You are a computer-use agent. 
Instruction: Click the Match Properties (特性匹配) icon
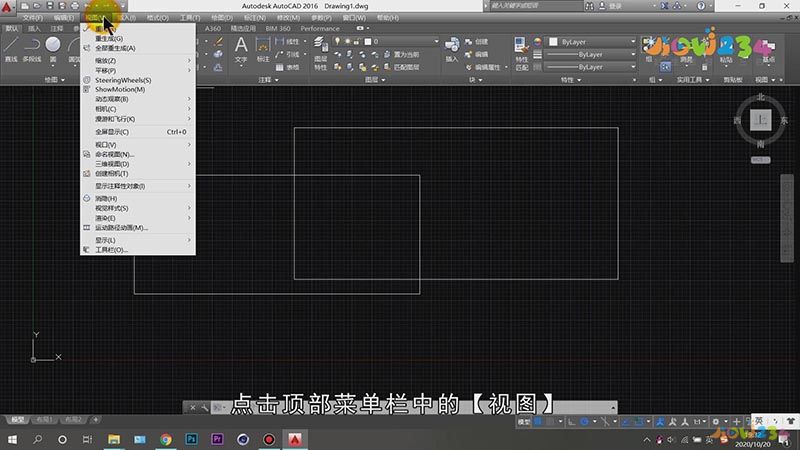tap(520, 45)
